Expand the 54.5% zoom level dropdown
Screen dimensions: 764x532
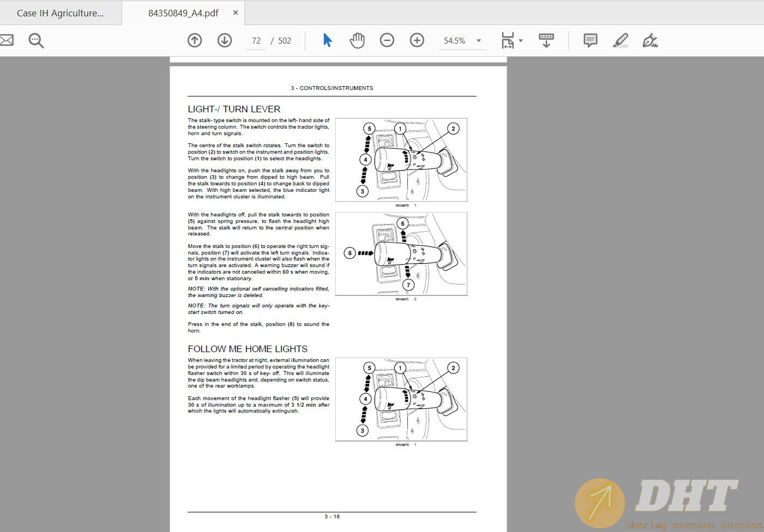click(x=479, y=41)
